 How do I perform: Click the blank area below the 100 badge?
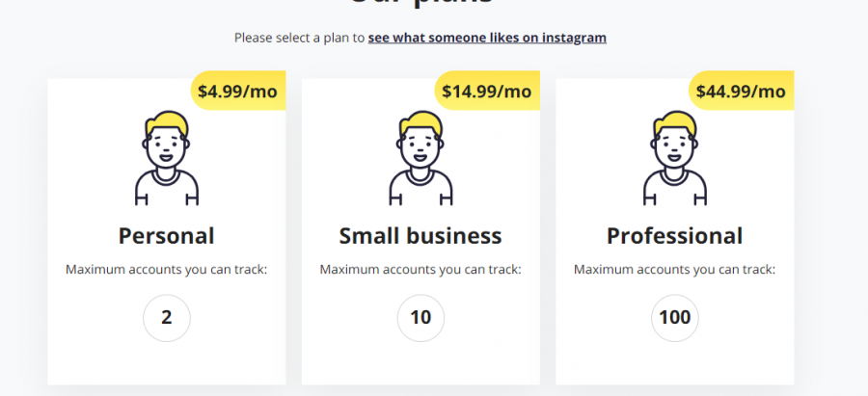[x=675, y=364]
